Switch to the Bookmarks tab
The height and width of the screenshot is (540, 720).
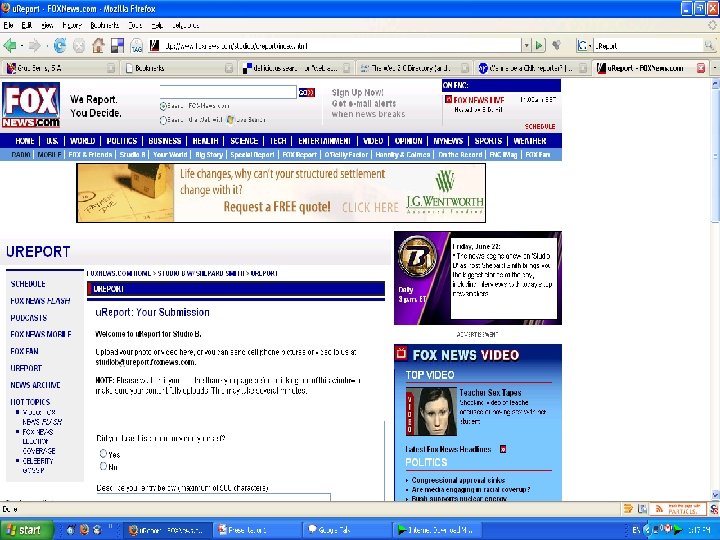(177, 68)
